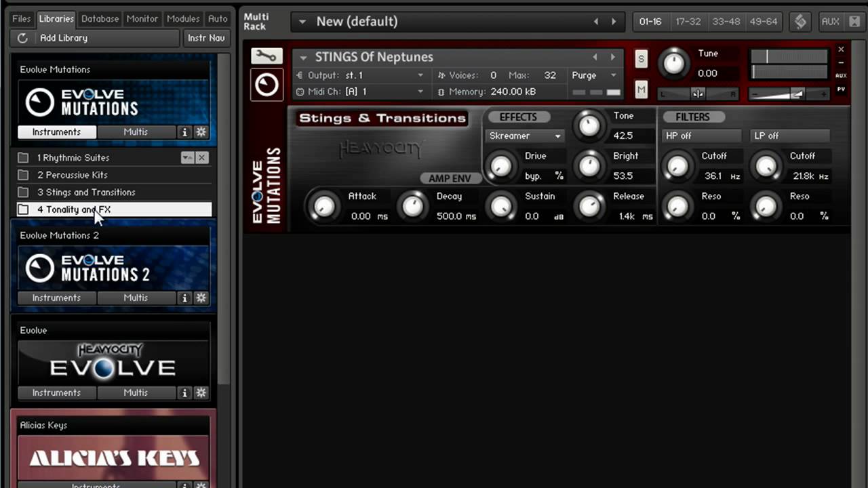Select the Libraries tab
The image size is (868, 488).
coord(56,18)
